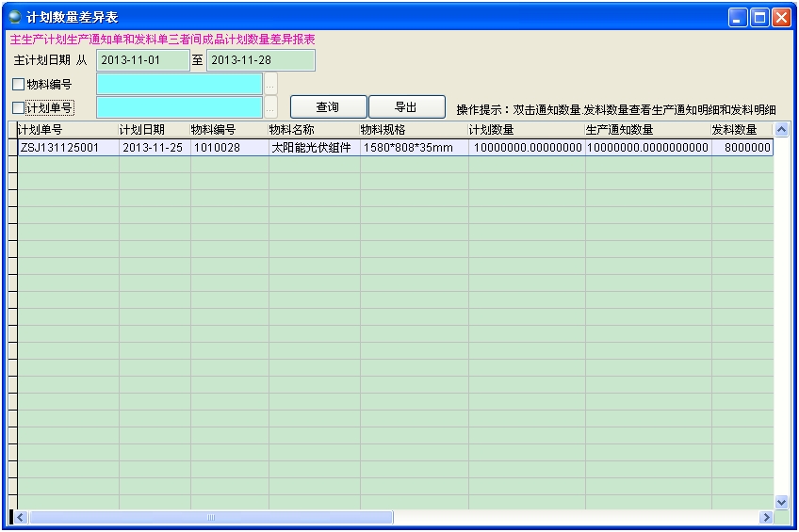
Task: Sort by 计划日期 column header
Action: coord(154,130)
